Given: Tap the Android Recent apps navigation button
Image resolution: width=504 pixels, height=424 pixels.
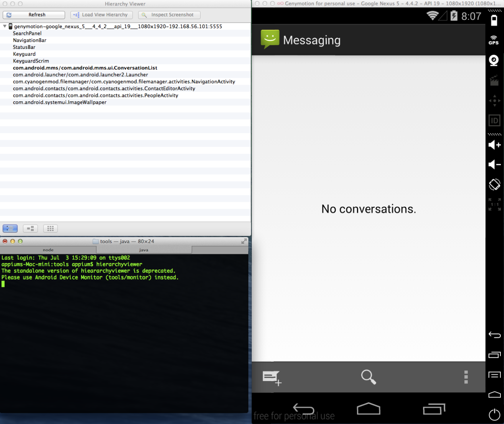Looking at the screenshot, I should point(434,409).
